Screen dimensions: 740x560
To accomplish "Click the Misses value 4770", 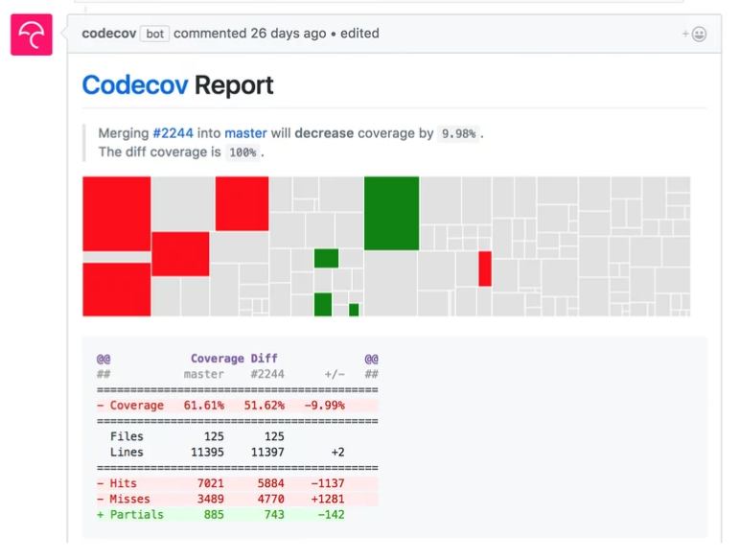I will point(271,499).
